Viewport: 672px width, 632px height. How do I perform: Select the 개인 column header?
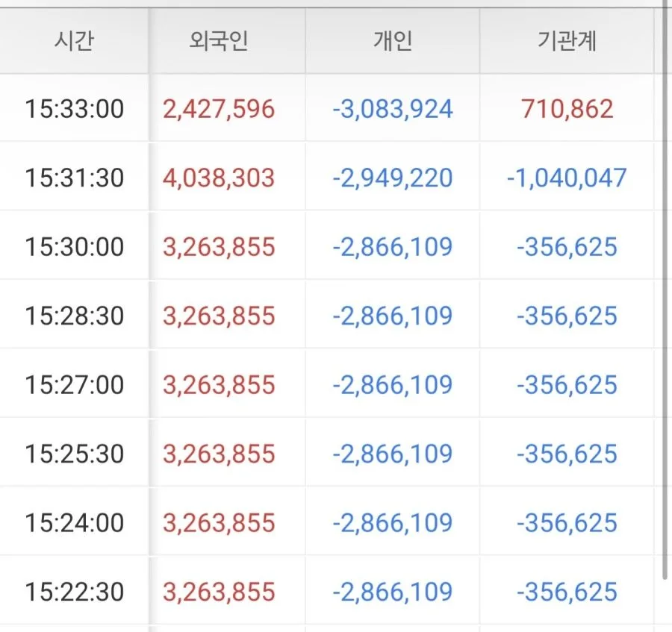point(393,41)
